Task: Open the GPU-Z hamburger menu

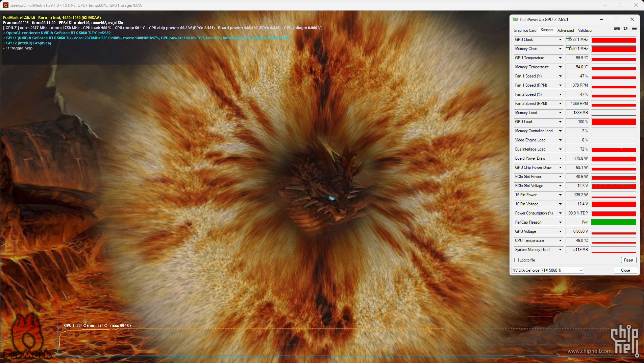Action: [x=634, y=29]
